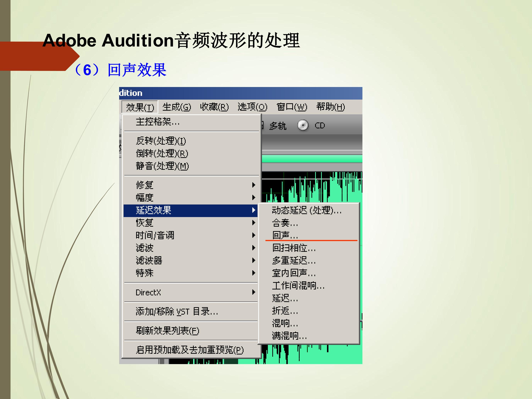Open the 选项(O) menu
532x399 pixels.
(x=252, y=107)
